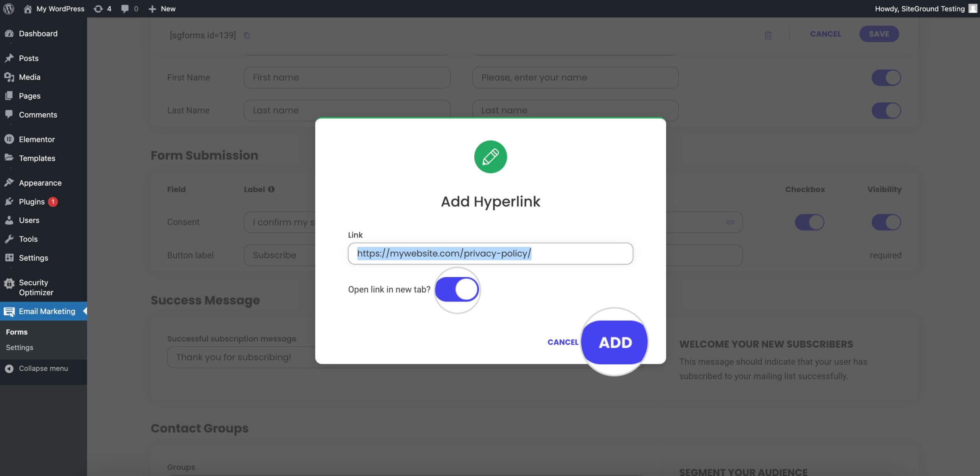
Task: Click the First name label input
Action: coord(347,77)
